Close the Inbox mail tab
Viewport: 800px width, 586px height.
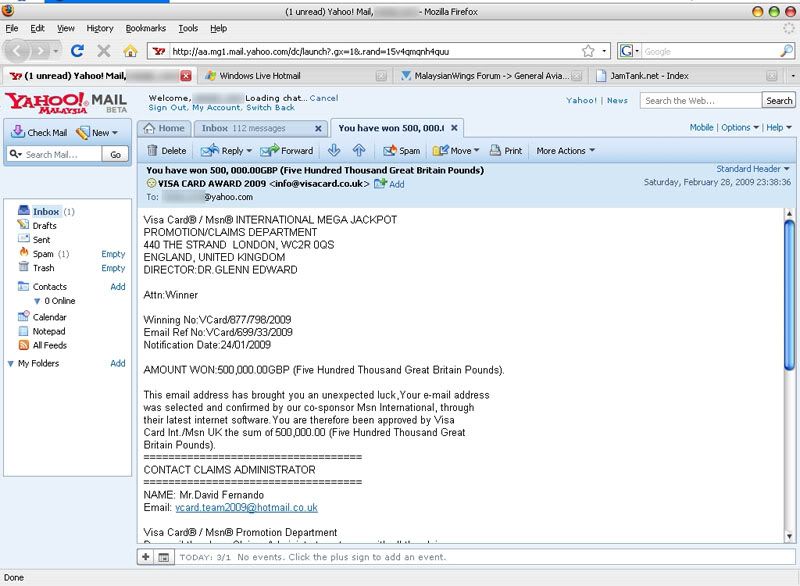tap(318, 129)
